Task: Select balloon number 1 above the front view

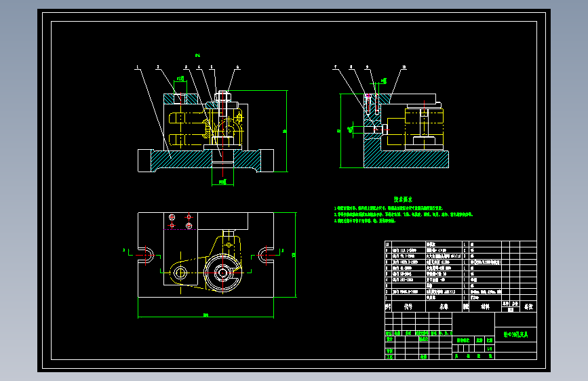Action: [x=138, y=67]
